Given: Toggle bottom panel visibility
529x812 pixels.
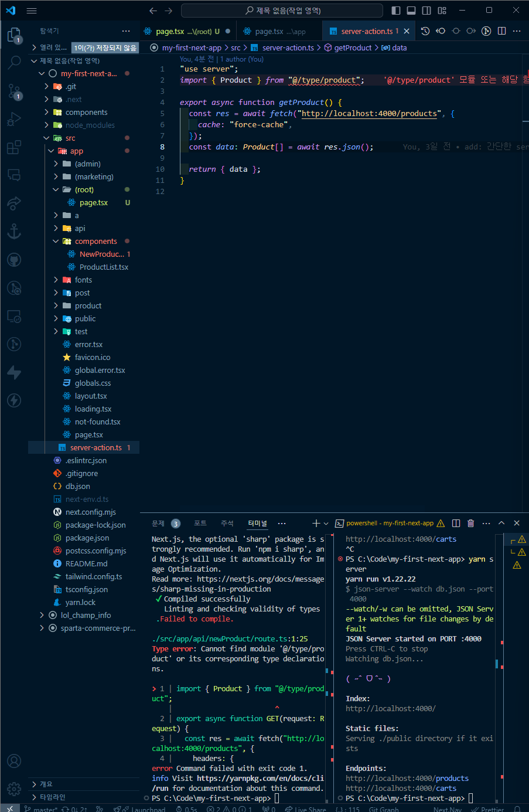Looking at the screenshot, I should click(x=411, y=11).
